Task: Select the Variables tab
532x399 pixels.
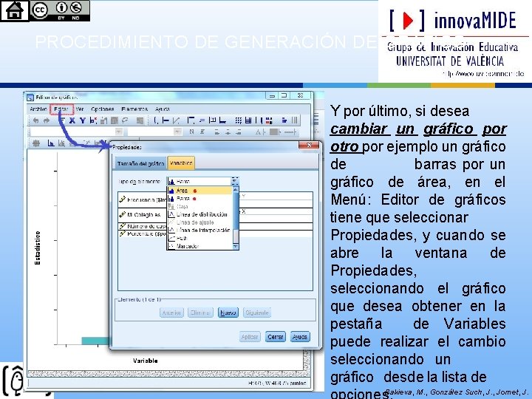Action: [x=181, y=163]
